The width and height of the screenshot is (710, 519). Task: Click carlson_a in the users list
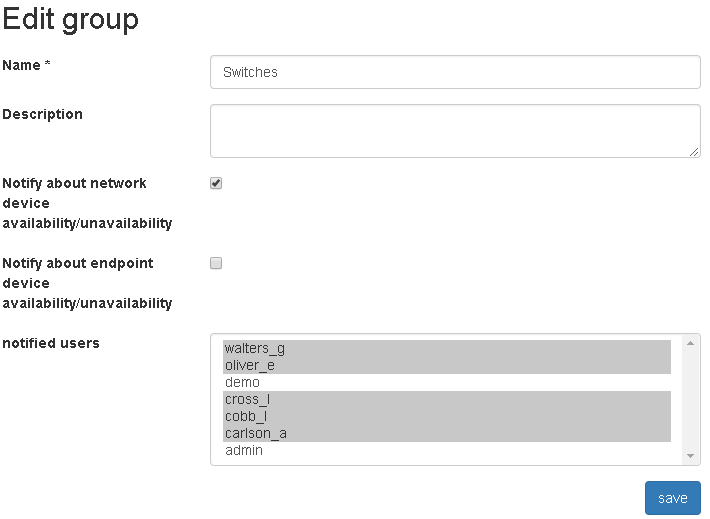446,433
